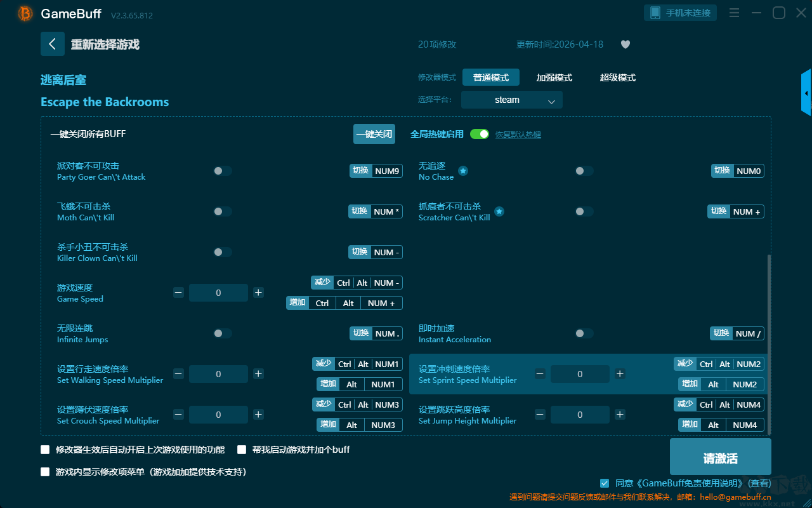
Task: Toggle Party Goer Can't Attack switch
Action: [223, 171]
